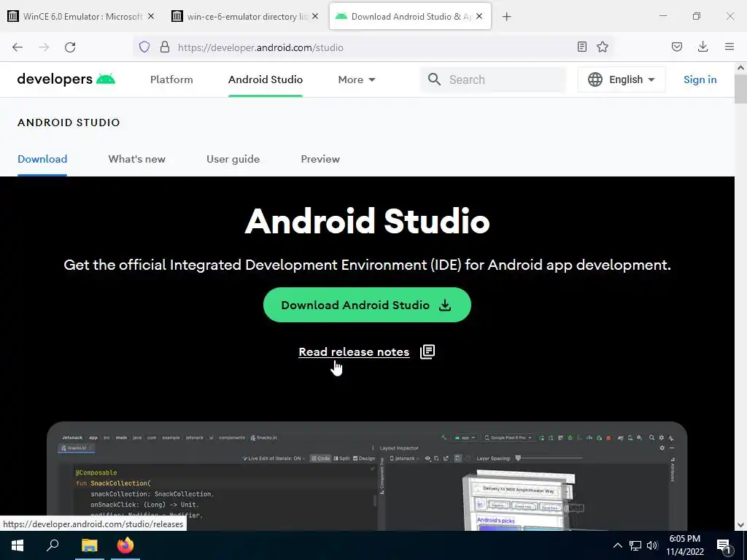Open the Platform nav item
This screenshot has height=560, width=747.
pos(171,79)
